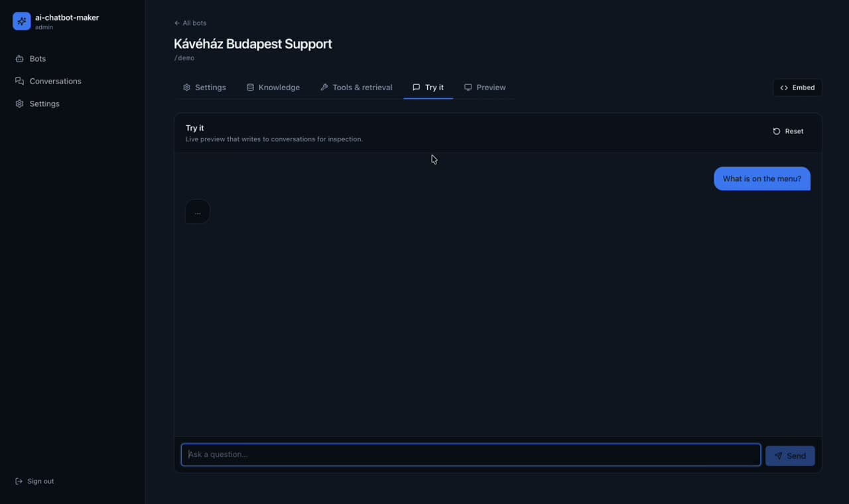
Task: Click the /demo slug text
Action: coord(184,58)
